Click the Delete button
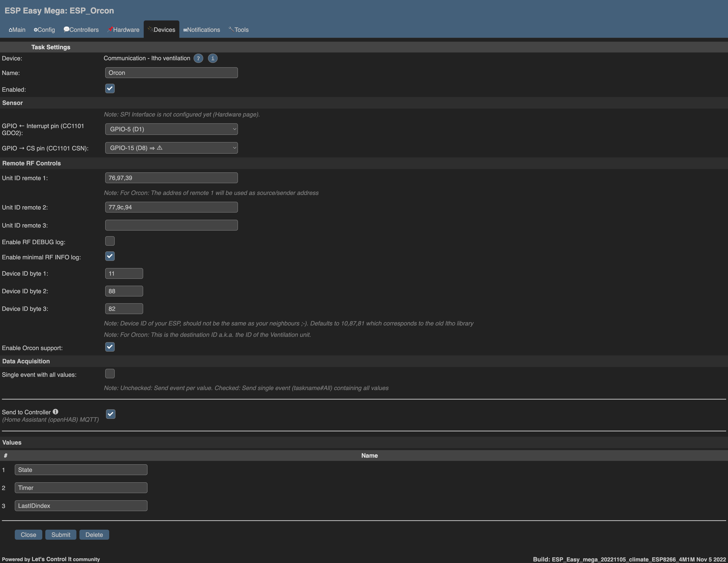The width and height of the screenshot is (728, 563). pos(94,534)
